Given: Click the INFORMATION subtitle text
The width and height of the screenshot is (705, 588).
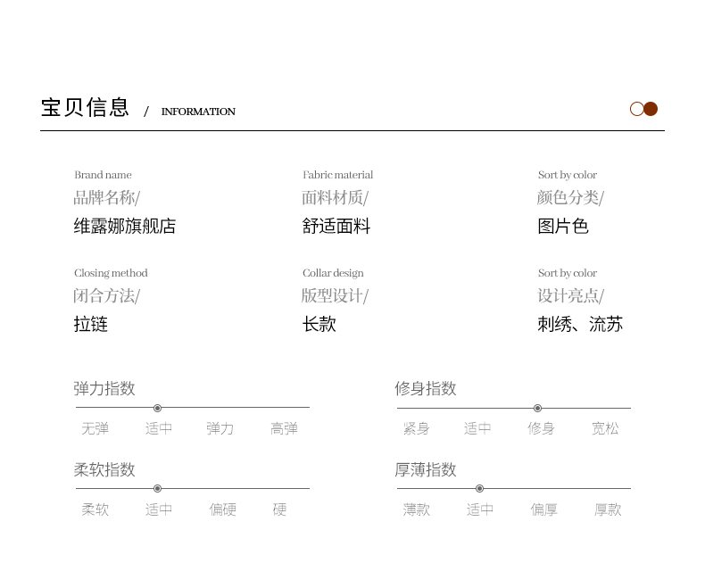Looking at the screenshot, I should click(x=198, y=112).
